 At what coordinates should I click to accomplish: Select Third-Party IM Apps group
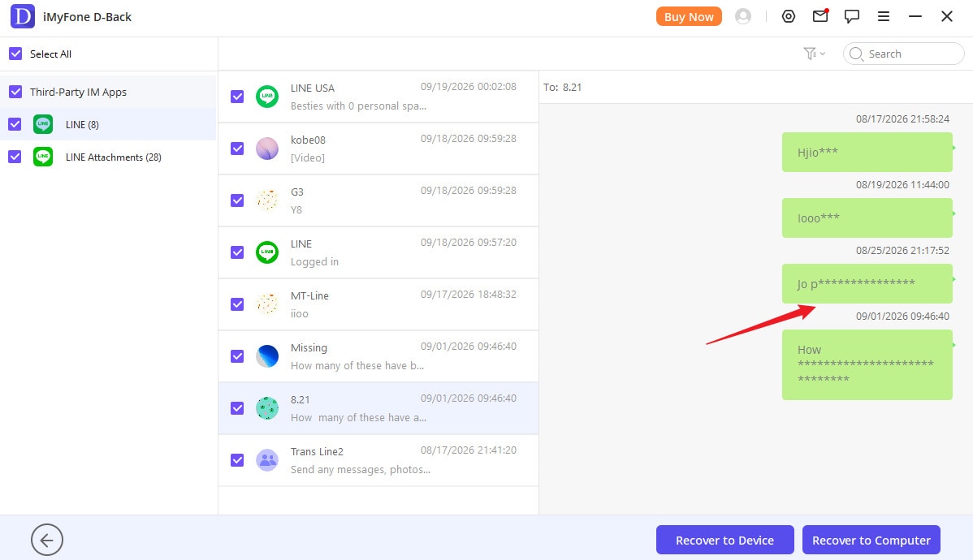108,92
